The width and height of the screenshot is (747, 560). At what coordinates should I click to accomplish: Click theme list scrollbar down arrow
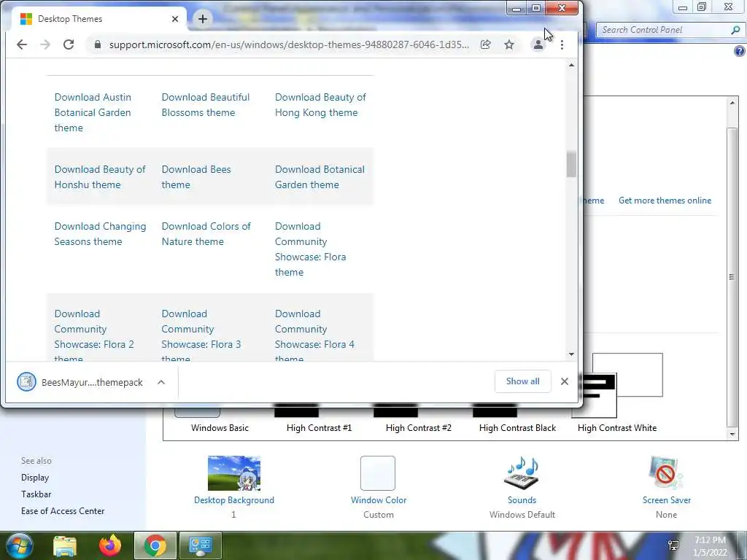click(732, 435)
